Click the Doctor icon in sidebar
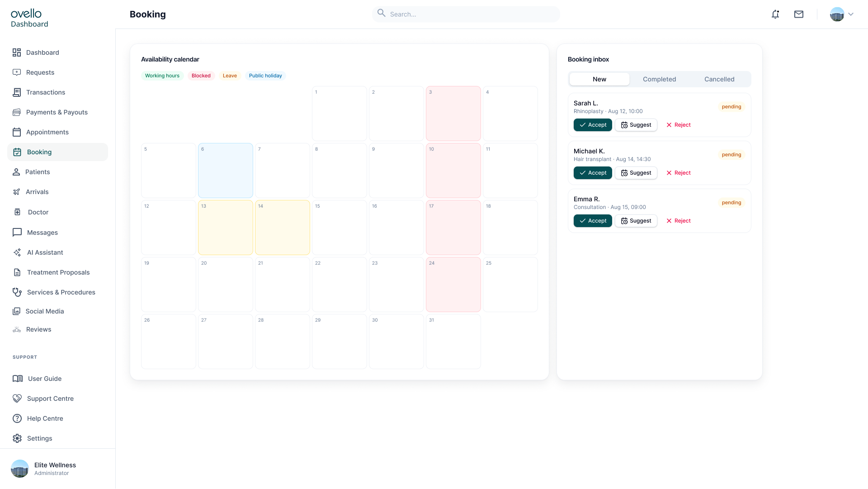The image size is (868, 489). tap(17, 212)
